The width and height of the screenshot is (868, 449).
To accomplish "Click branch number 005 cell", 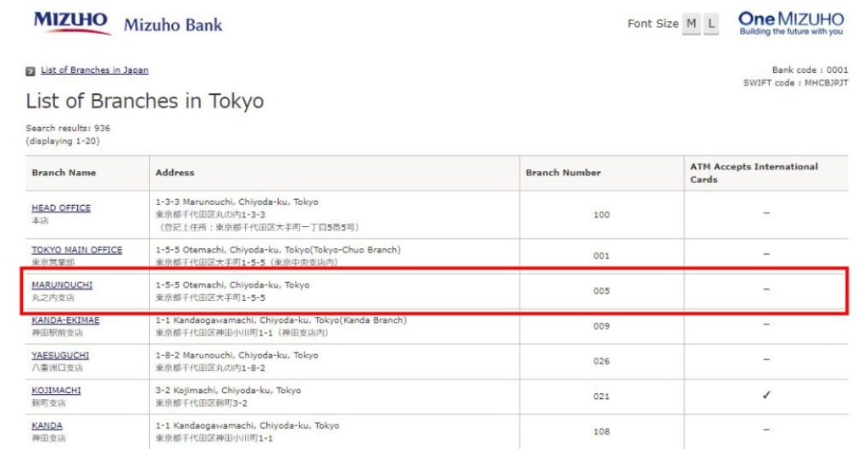I will pos(601,291).
